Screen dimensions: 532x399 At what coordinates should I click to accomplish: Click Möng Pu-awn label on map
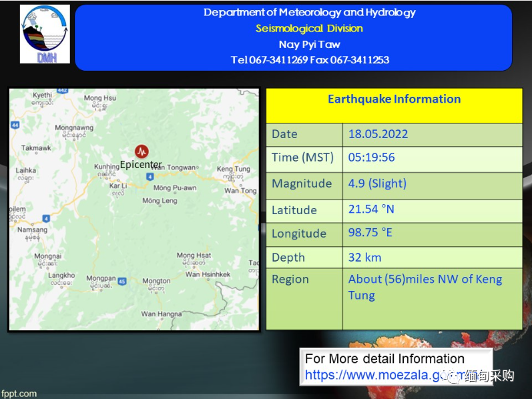(175, 188)
